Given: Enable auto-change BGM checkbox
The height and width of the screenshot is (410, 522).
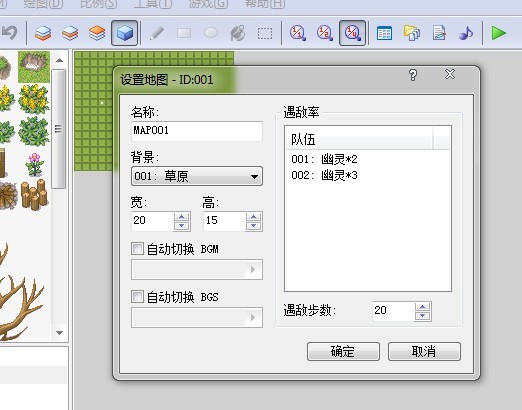Looking at the screenshot, I should click(137, 249).
